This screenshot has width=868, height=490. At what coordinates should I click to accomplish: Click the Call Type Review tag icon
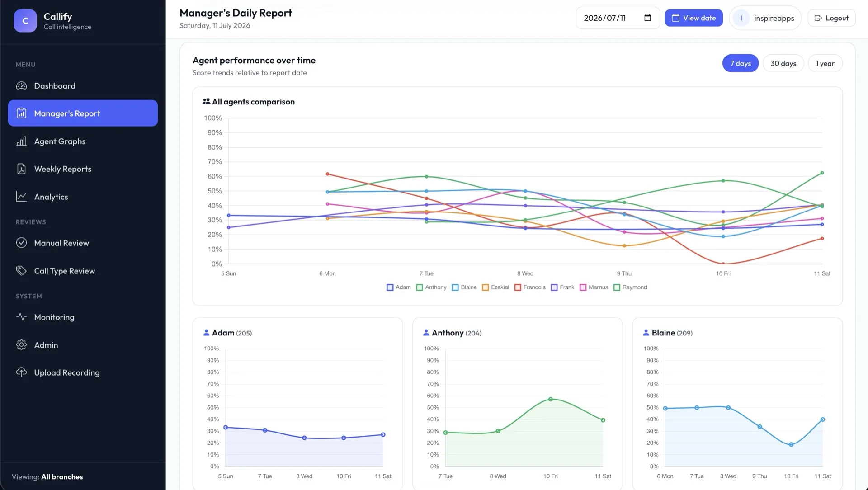click(x=21, y=271)
